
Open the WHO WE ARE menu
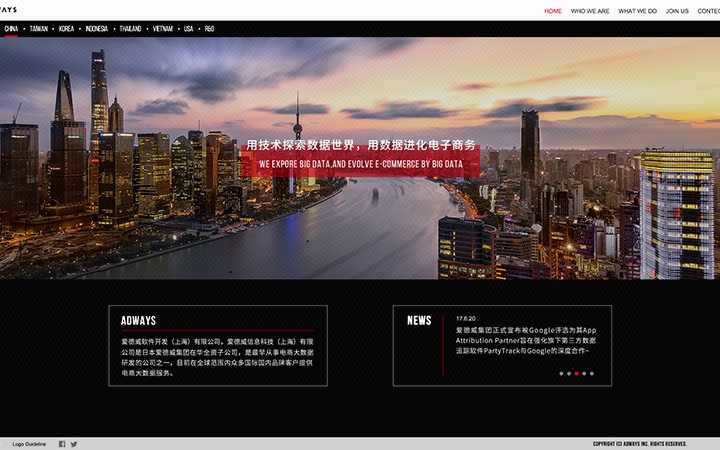[590, 11]
